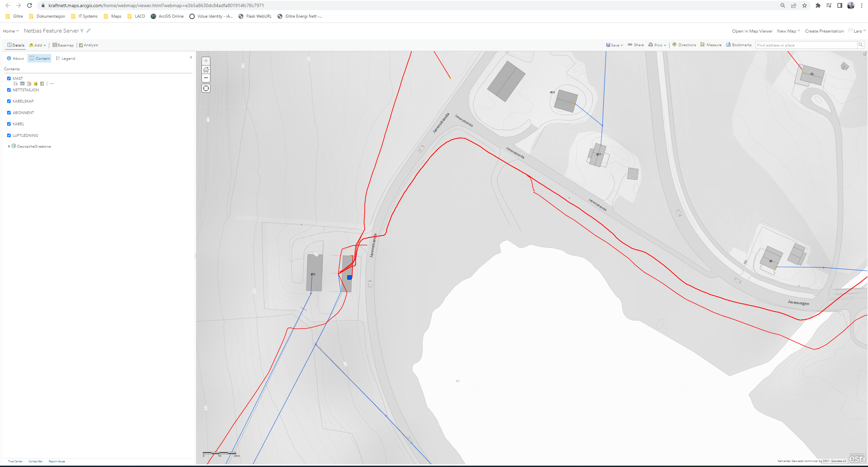The width and height of the screenshot is (868, 467).
Task: Click Open in Map Viewer link
Action: (x=752, y=31)
